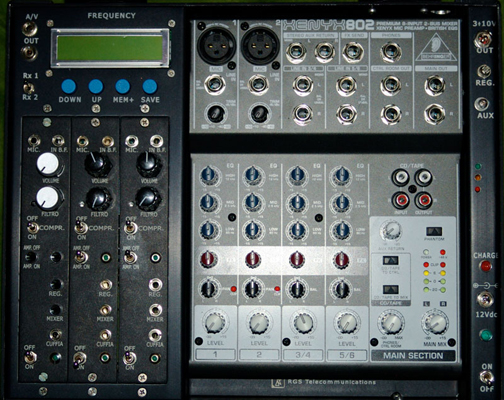Flip the Rx 1 / Rx 2 toggle switch
The width and height of the screenshot is (504, 400).
click(x=29, y=88)
